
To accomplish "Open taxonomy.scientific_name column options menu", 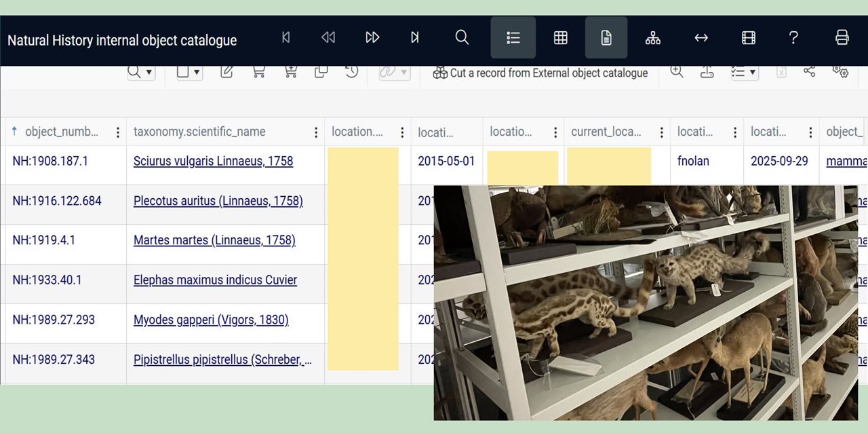I will [x=315, y=132].
